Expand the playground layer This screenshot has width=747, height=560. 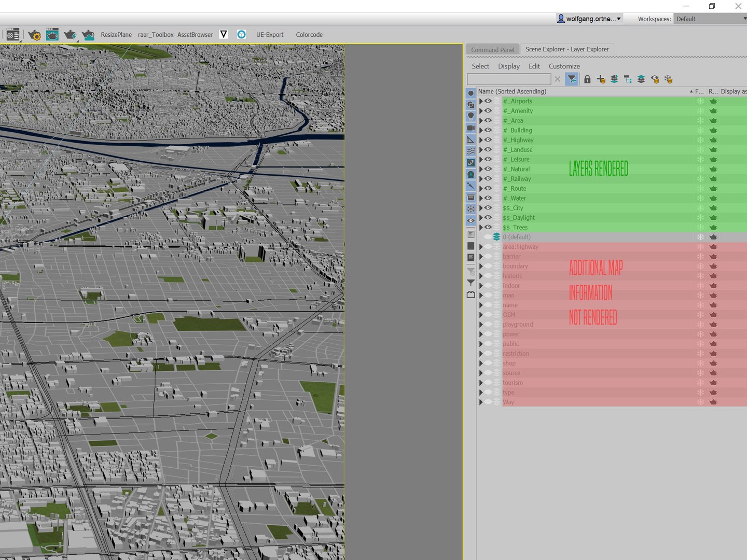(481, 325)
